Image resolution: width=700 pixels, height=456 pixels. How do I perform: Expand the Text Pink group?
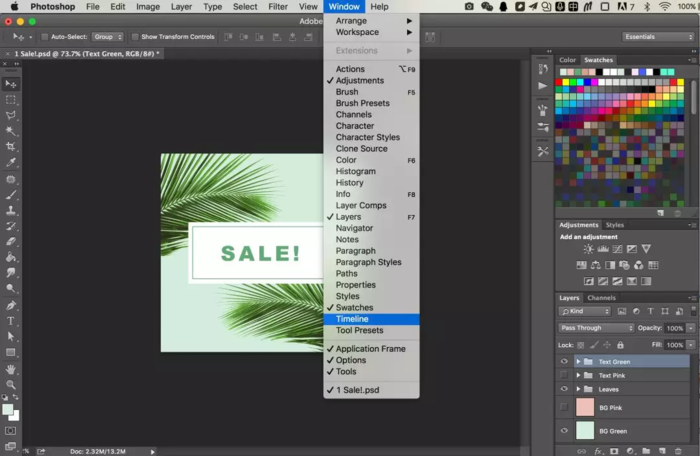[x=578, y=375]
